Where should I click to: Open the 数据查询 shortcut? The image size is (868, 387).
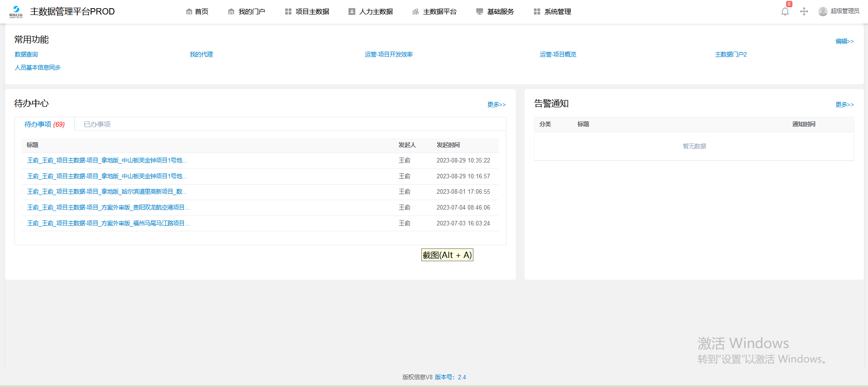[26, 54]
